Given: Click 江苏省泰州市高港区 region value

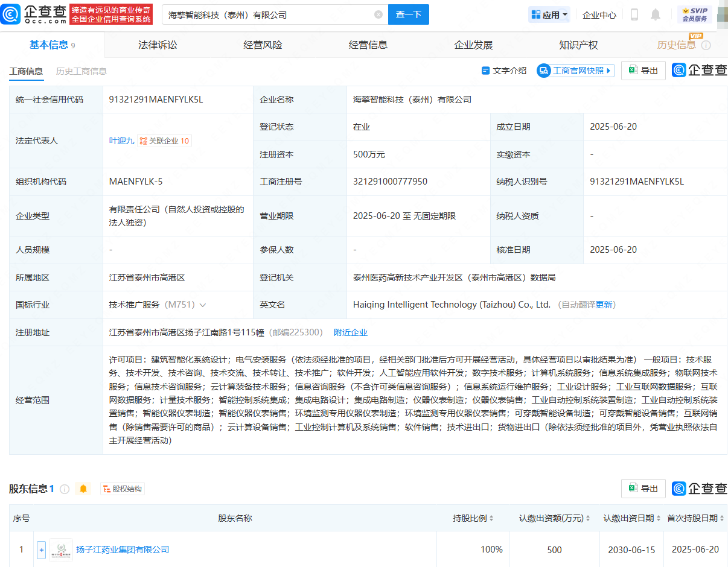Looking at the screenshot, I should (x=147, y=277).
